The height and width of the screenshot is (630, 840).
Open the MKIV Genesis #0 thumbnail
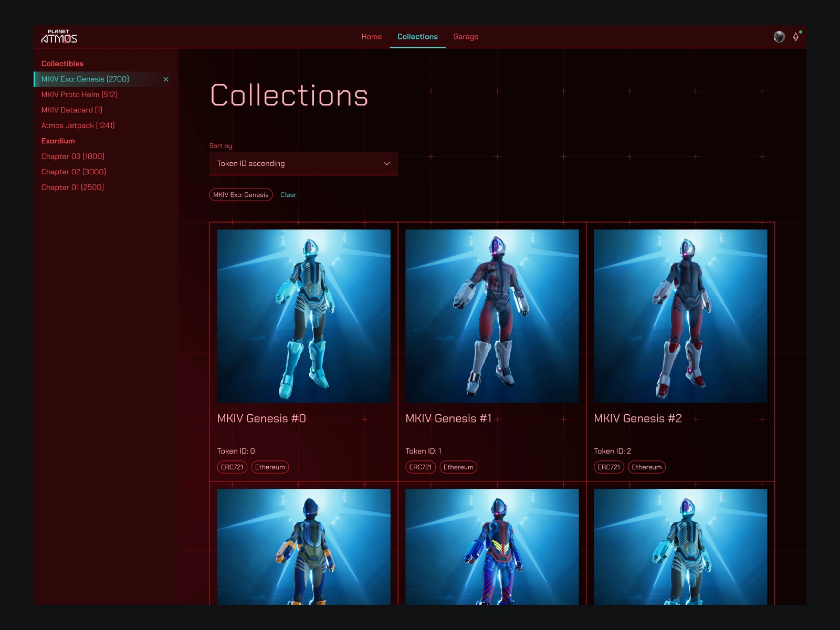click(x=303, y=316)
